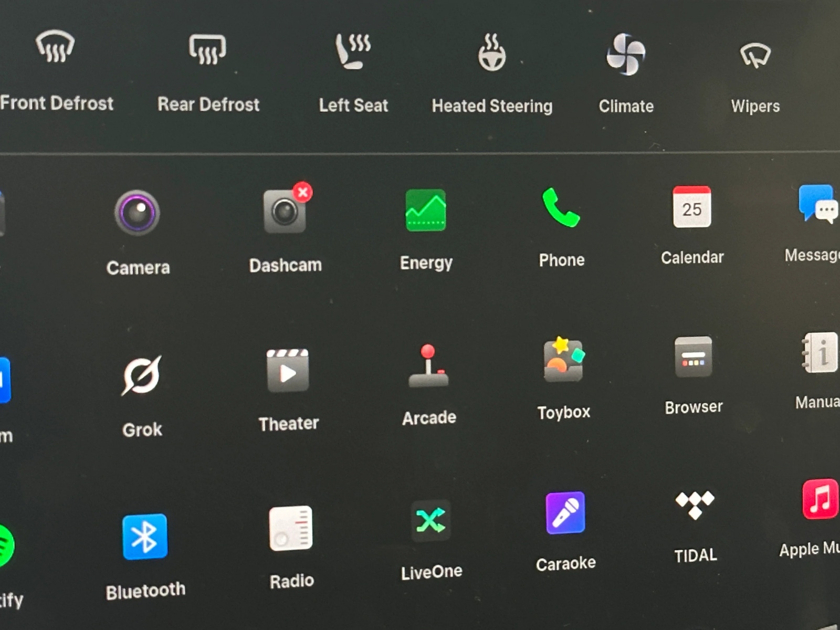840x630 pixels.
Task: Enable Heated Steering wheel
Action: (x=492, y=52)
